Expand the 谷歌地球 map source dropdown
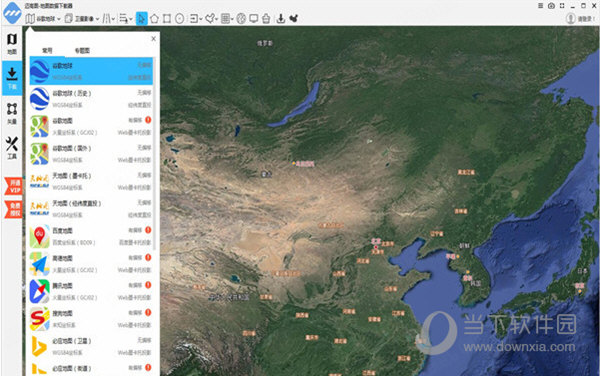Screen dimensions: 600x376 [x=43, y=18]
